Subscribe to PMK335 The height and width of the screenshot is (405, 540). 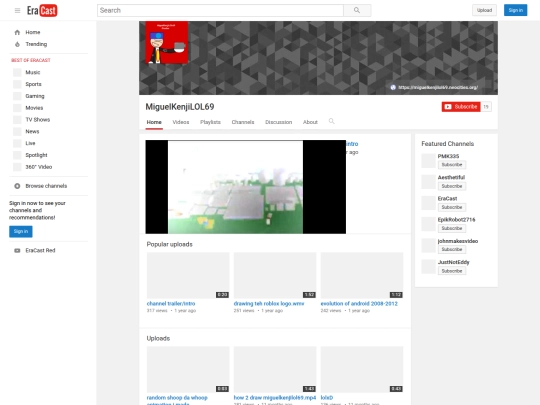click(452, 165)
